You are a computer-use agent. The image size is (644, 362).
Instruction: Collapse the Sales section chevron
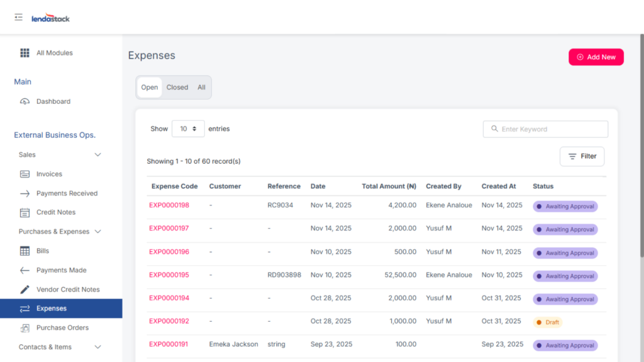[97, 155]
